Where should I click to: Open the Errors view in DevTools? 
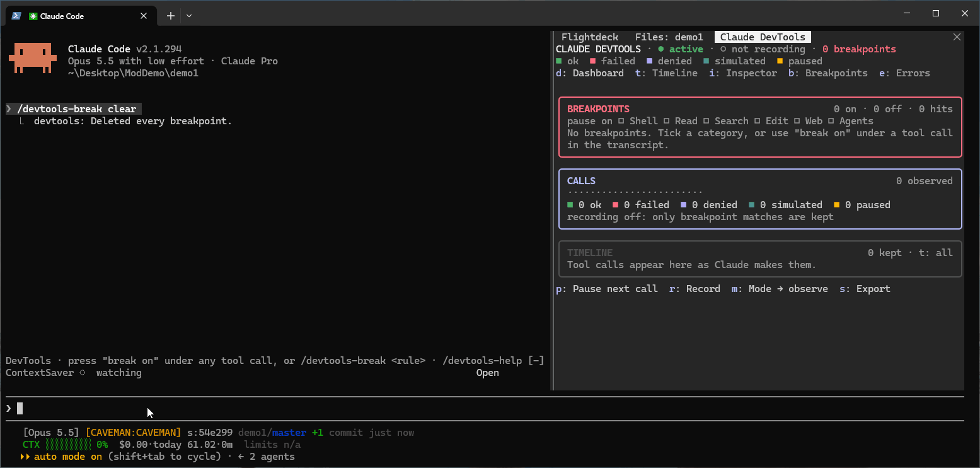click(x=904, y=73)
